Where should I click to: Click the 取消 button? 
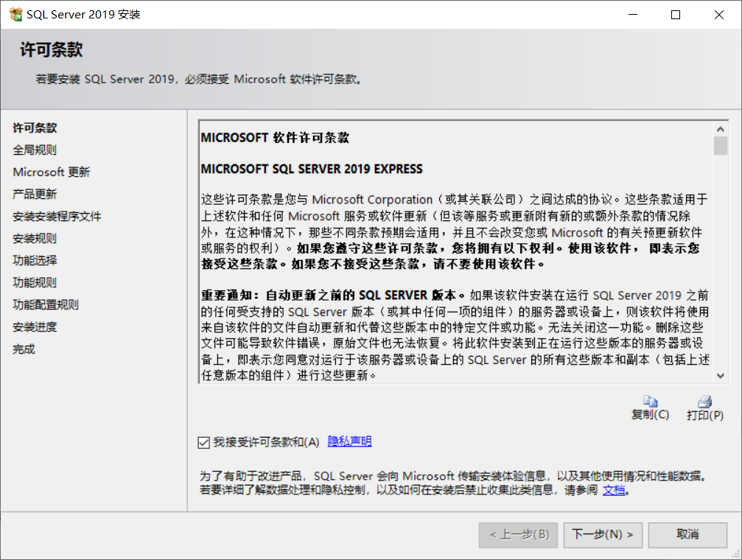click(x=687, y=535)
